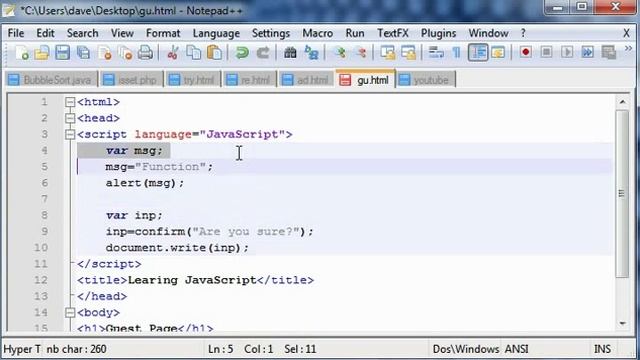Open the View menu
This screenshot has height=360, width=640.
click(x=122, y=33)
